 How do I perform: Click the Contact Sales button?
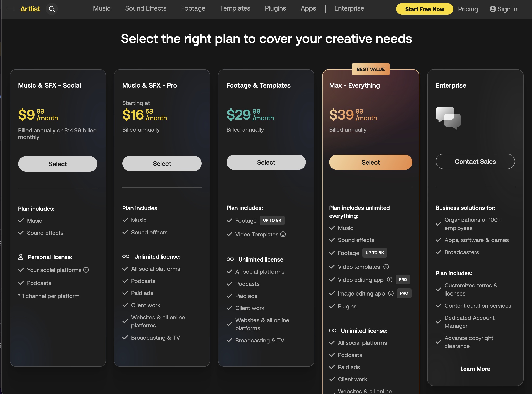475,161
